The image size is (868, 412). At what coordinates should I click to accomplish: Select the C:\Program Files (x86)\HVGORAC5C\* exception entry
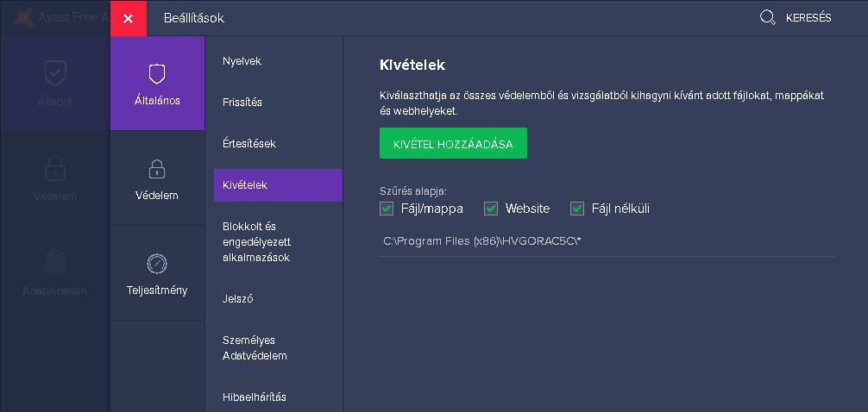coord(607,241)
